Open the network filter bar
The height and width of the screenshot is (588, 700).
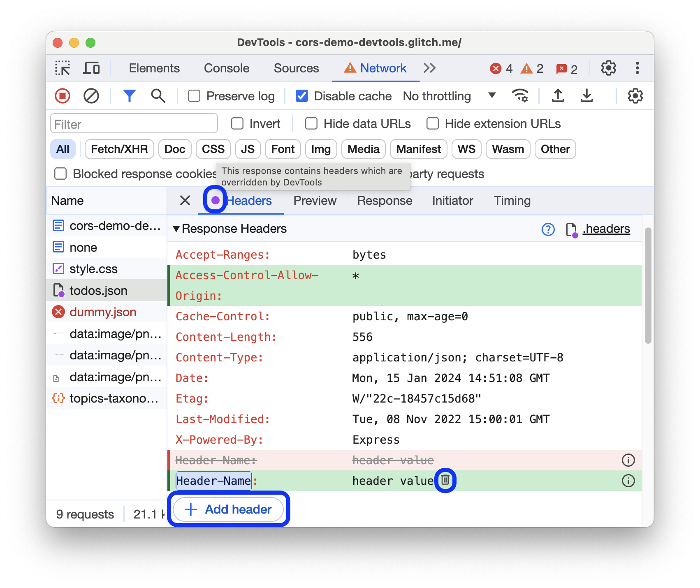point(130,96)
